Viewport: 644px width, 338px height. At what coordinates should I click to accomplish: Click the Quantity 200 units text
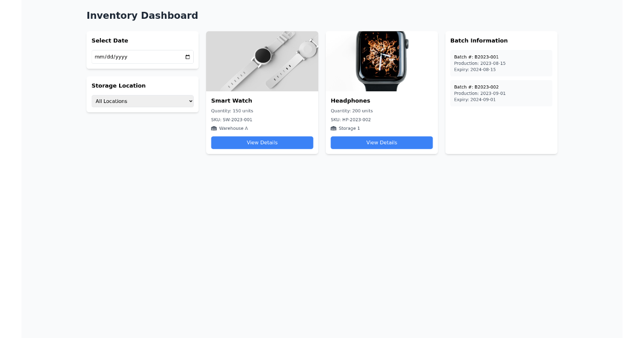click(352, 111)
